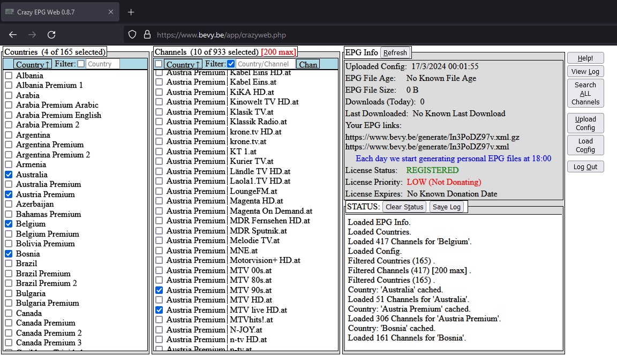
Task: Click the Save Log button
Action: click(x=447, y=207)
